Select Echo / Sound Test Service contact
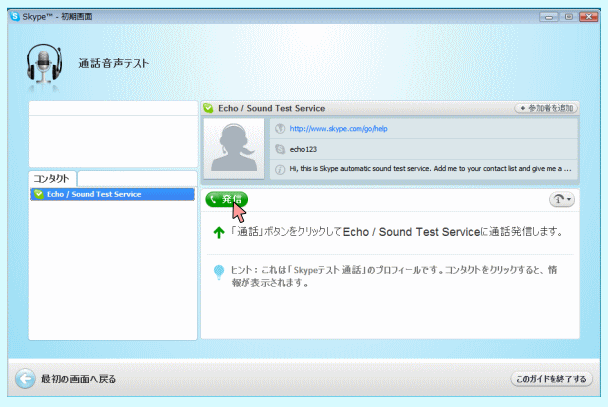 (x=112, y=194)
